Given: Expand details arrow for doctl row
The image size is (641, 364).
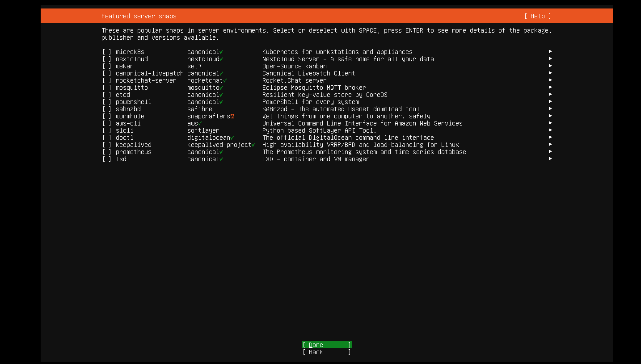Looking at the screenshot, I should coord(550,137).
